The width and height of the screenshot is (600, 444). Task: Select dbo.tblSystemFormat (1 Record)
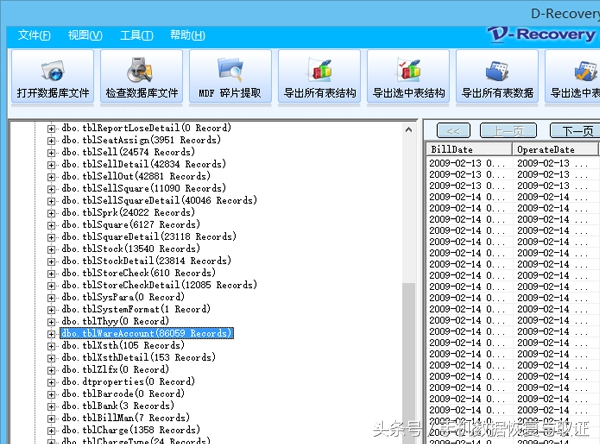coord(136,309)
